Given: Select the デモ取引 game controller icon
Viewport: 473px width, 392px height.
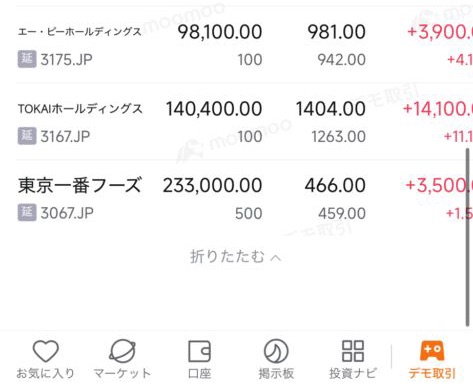Looking at the screenshot, I should pyautogui.click(x=432, y=350).
